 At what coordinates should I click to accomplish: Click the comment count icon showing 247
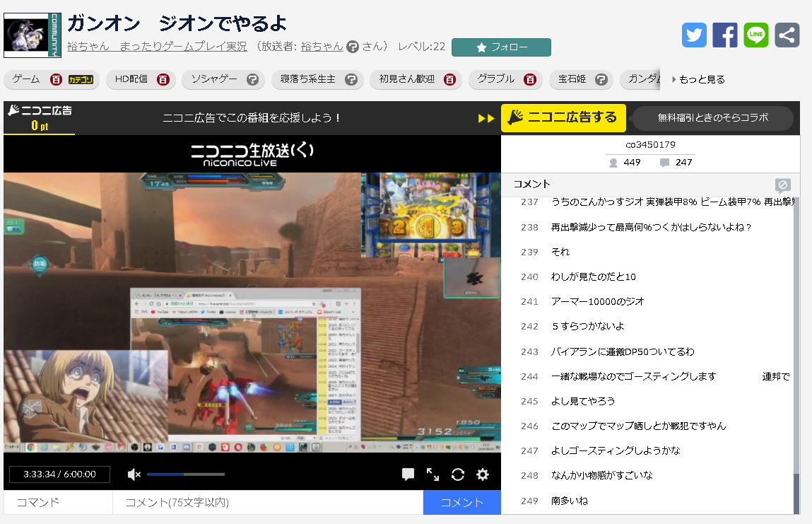click(x=664, y=163)
